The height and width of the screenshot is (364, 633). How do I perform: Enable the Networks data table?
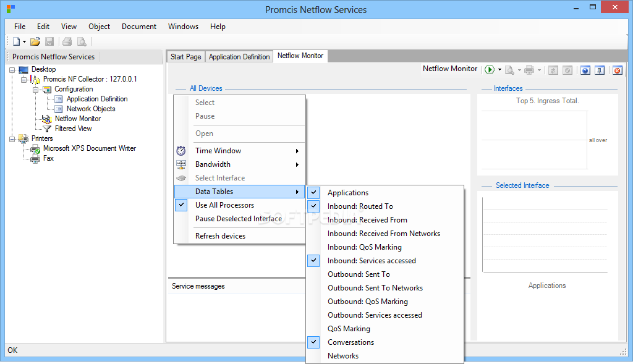pyautogui.click(x=384, y=356)
